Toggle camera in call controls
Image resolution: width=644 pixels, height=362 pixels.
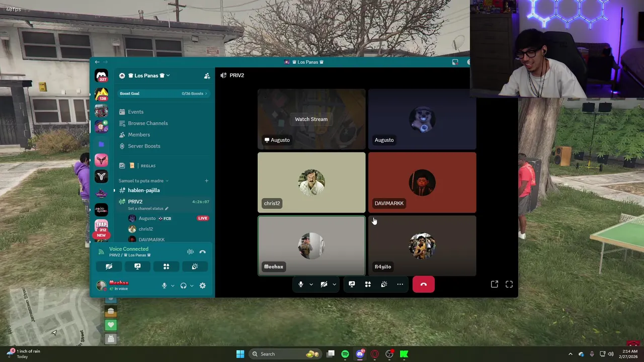tap(324, 285)
